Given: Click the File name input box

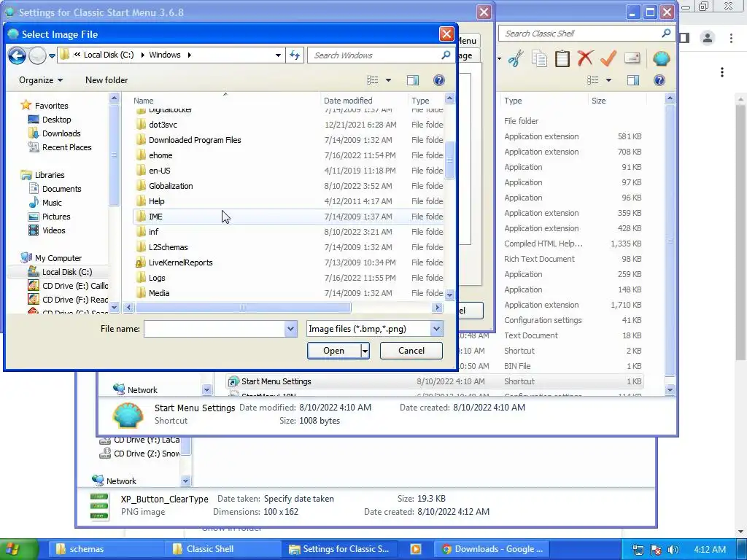Looking at the screenshot, I should (x=214, y=329).
